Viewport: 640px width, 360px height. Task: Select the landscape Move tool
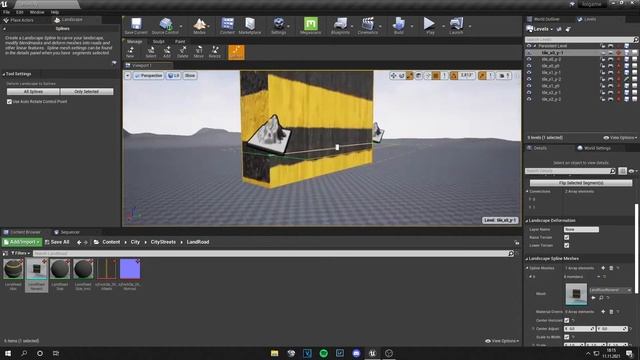pyautogui.click(x=199, y=52)
